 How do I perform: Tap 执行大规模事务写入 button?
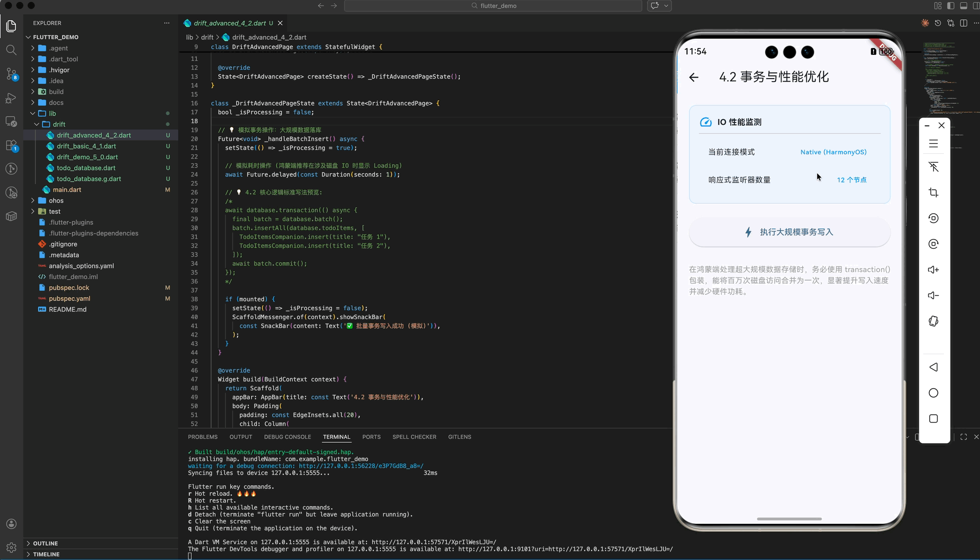click(789, 232)
